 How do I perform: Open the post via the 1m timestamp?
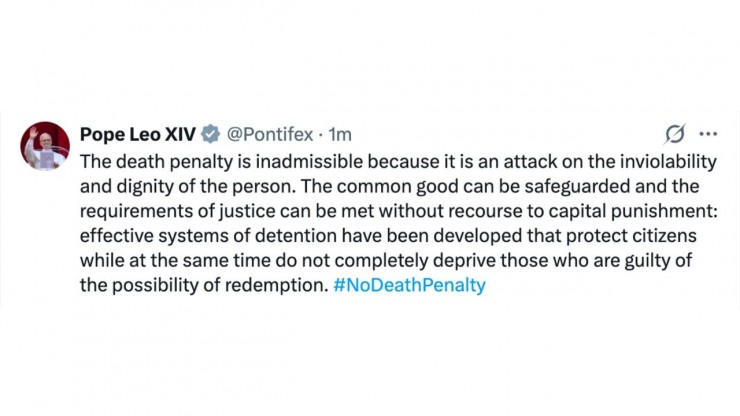(340, 135)
